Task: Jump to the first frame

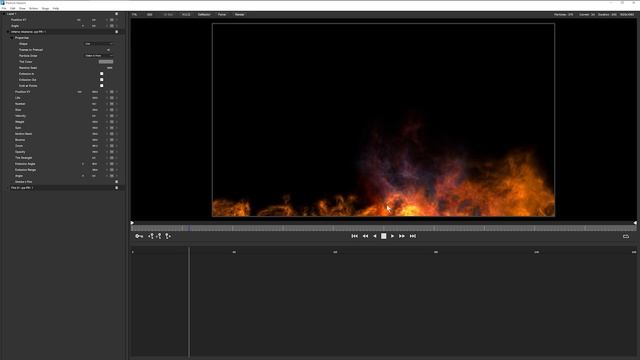Action: tap(354, 236)
